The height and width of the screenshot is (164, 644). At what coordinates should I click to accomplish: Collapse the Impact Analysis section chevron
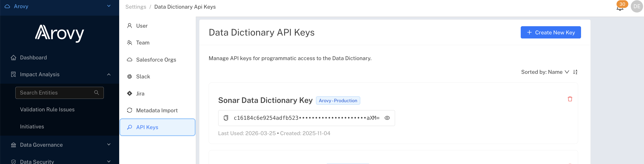pos(109,75)
